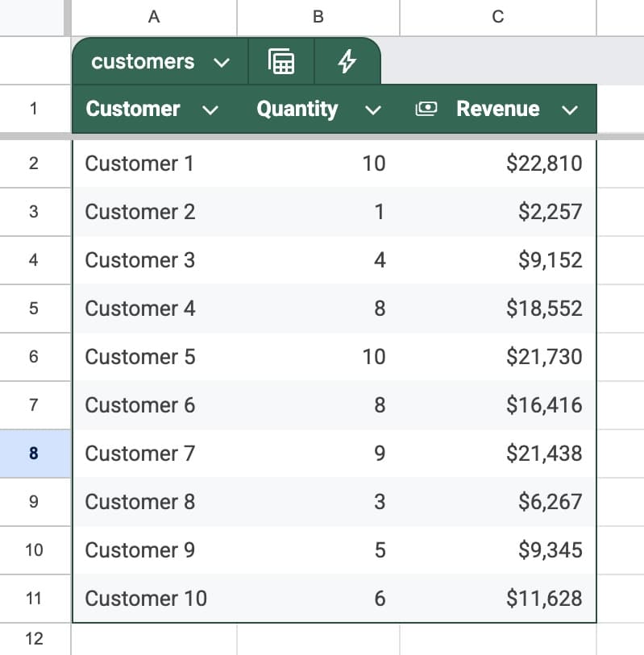Screen dimensions: 644x655
Task: Click the $21,438 revenue cell
Action: pos(543,454)
